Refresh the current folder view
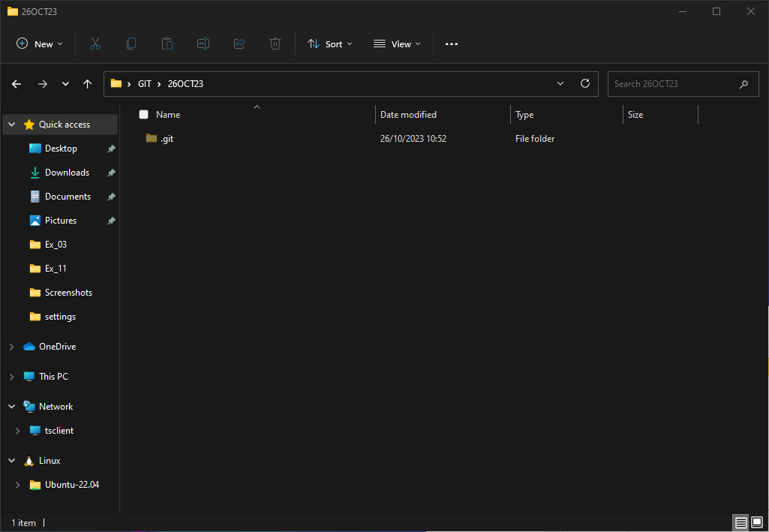The width and height of the screenshot is (769, 532). tap(585, 84)
